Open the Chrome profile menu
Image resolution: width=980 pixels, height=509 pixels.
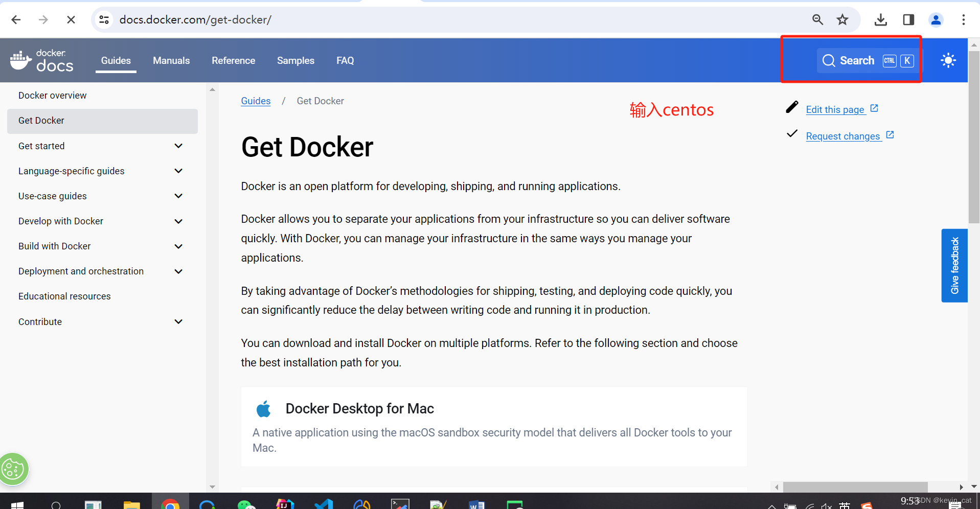936,19
